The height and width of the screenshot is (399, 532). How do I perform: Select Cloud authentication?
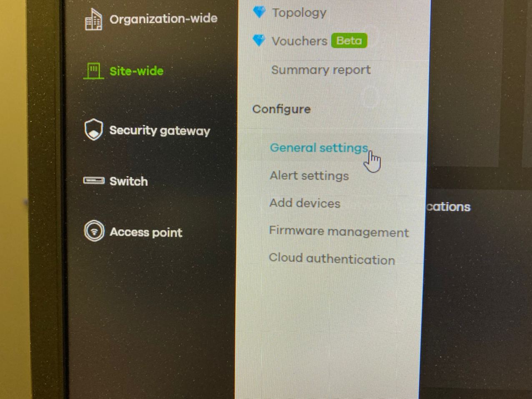pyautogui.click(x=332, y=259)
